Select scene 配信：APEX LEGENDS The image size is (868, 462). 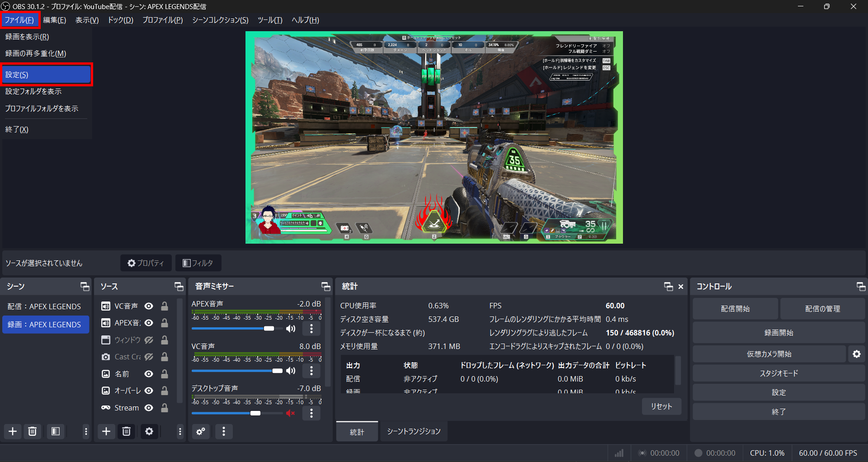[x=46, y=306]
